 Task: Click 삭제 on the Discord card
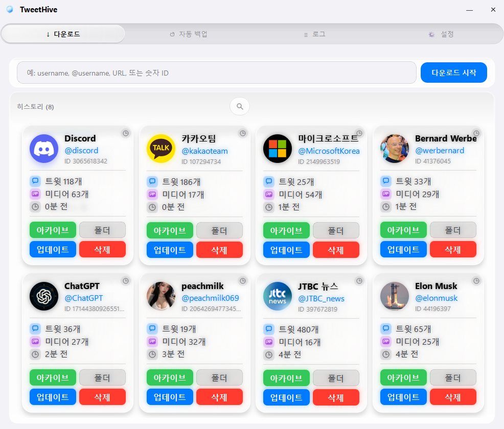point(102,249)
